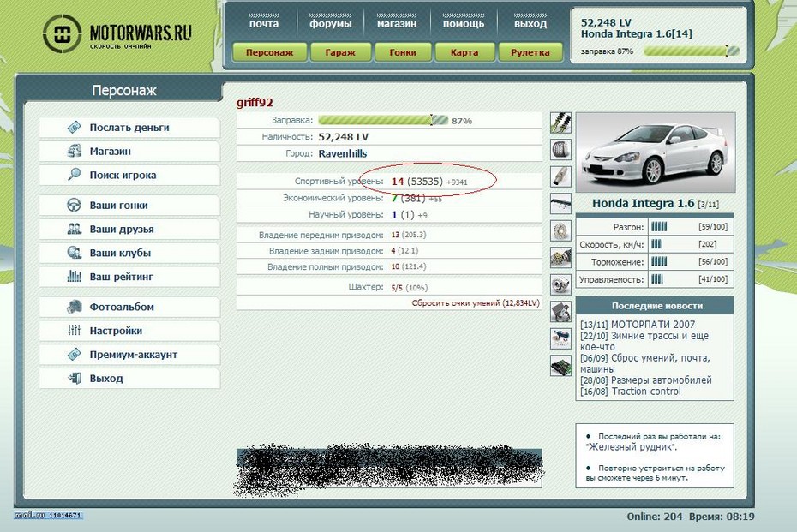Click the camera icon beside Фотоальбом

pos(75,307)
